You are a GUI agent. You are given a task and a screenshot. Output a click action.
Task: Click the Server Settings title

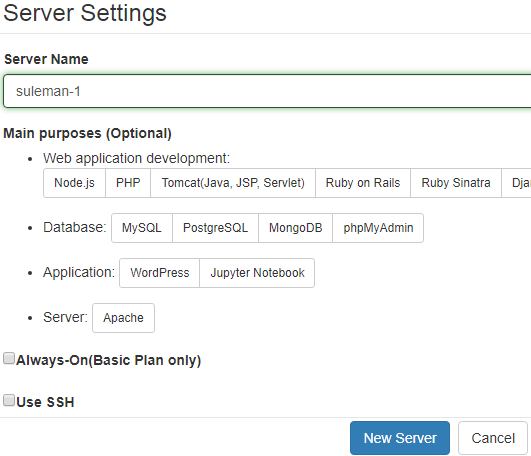(x=85, y=13)
